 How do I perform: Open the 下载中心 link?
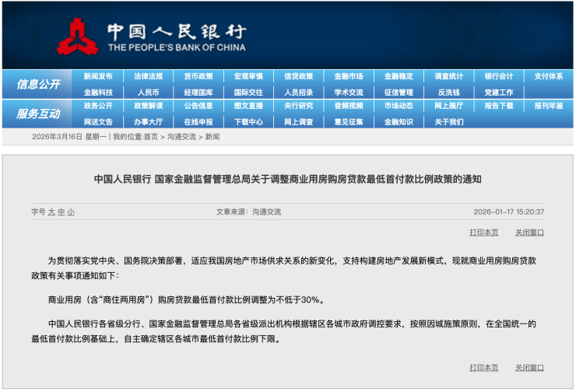click(x=248, y=121)
